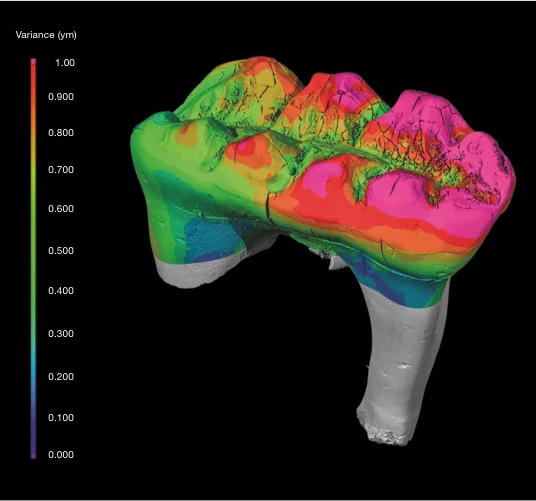Click the purple bottom of color bar
536x501 pixels.
pos(33,455)
